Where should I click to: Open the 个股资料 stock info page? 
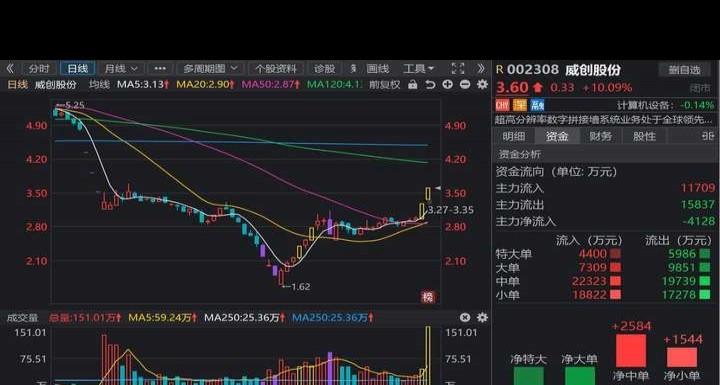coord(276,69)
